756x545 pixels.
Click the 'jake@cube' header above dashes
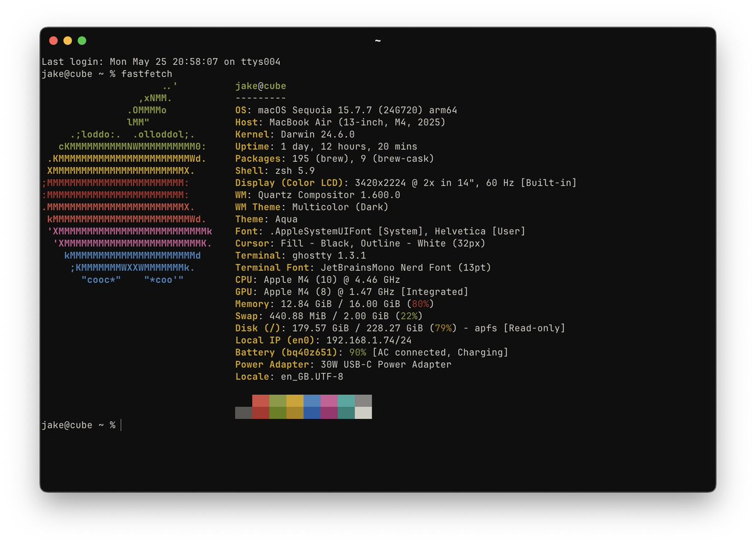pyautogui.click(x=261, y=86)
